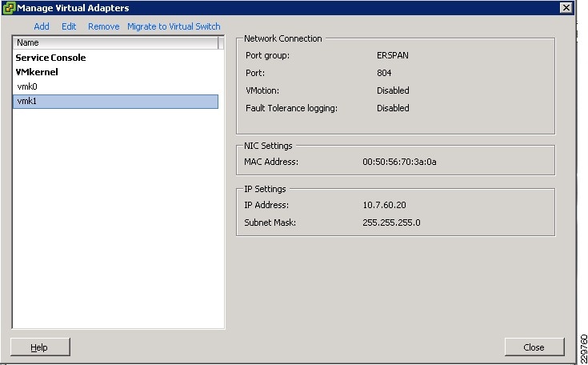
Task: Click the subnet mask value
Action: (391, 223)
